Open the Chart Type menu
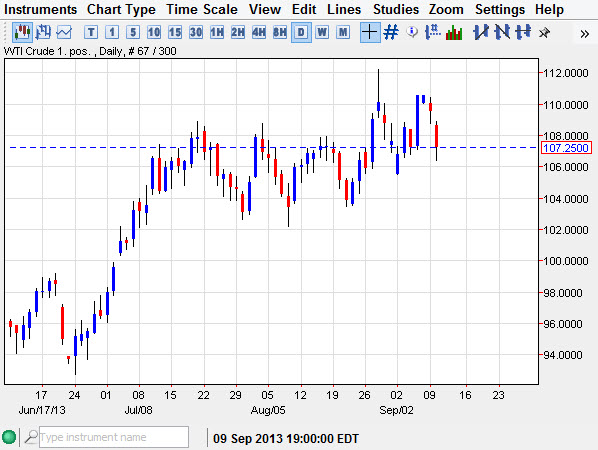The width and height of the screenshot is (598, 450). [121, 9]
